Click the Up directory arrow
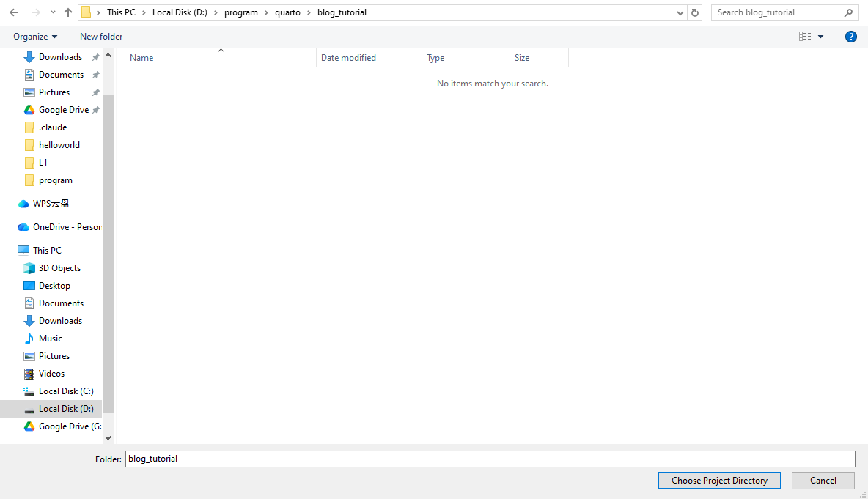 point(68,12)
